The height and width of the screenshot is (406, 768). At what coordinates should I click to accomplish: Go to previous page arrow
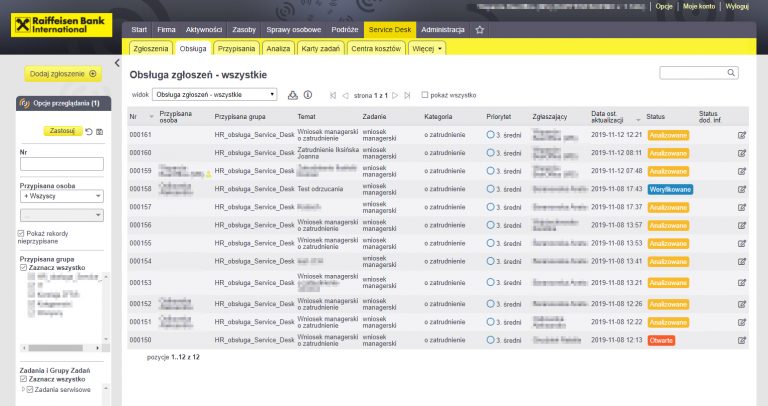tap(345, 96)
